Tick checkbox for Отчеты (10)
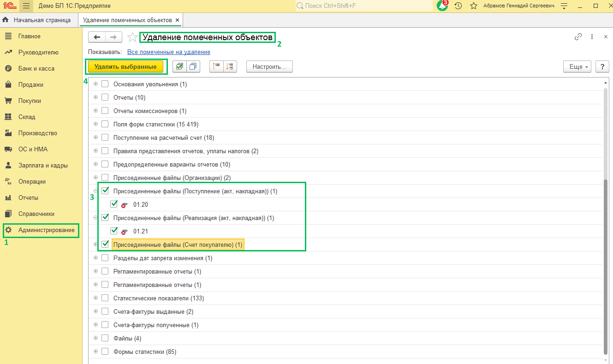Screen dimensions: 613x364 (x=105, y=97)
